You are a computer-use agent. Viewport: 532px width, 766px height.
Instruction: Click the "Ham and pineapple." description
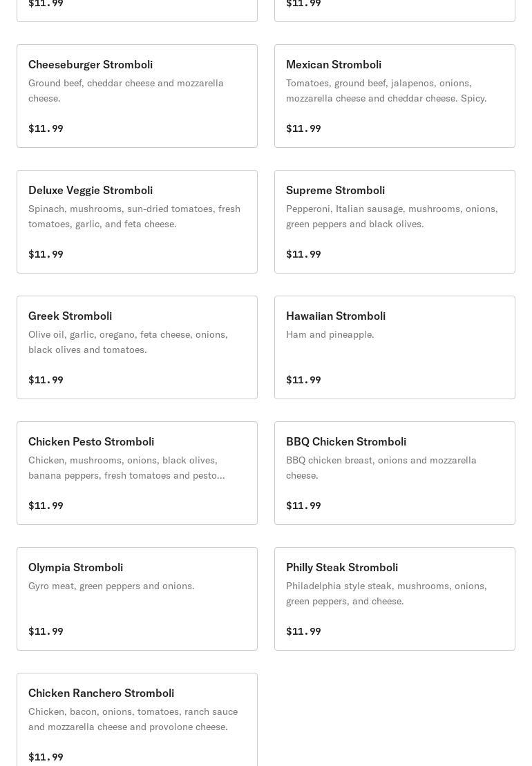pos(330,334)
